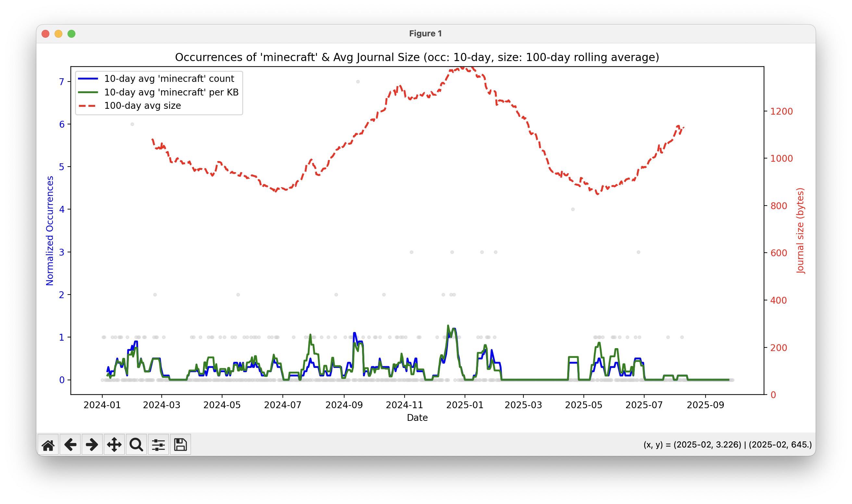Click the plot title text
Viewport: 852px width, 504px height.
click(417, 57)
